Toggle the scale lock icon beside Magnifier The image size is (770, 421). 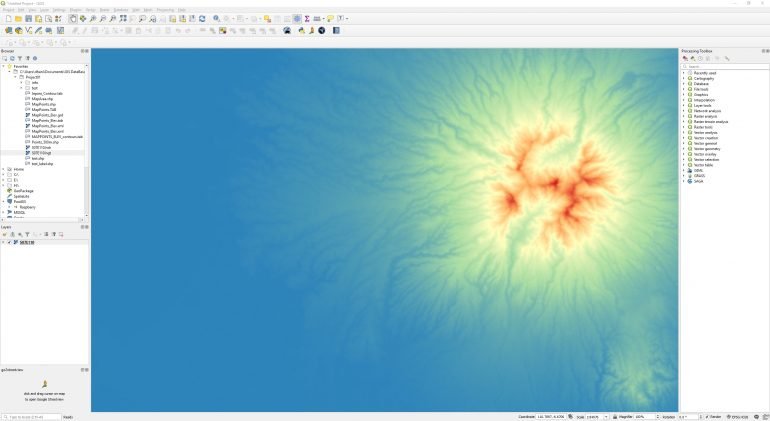pyautogui.click(x=615, y=417)
